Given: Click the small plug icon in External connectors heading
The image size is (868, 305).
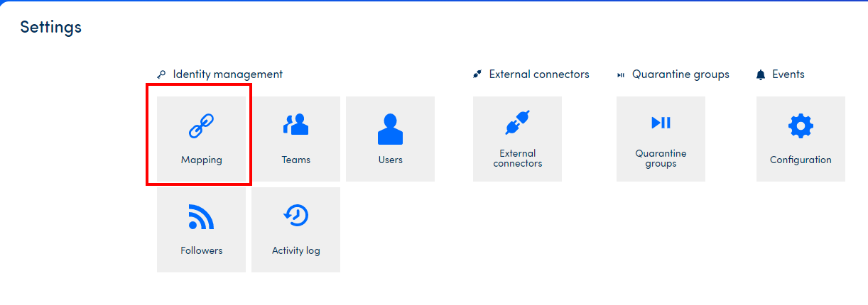Looking at the screenshot, I should point(477,74).
